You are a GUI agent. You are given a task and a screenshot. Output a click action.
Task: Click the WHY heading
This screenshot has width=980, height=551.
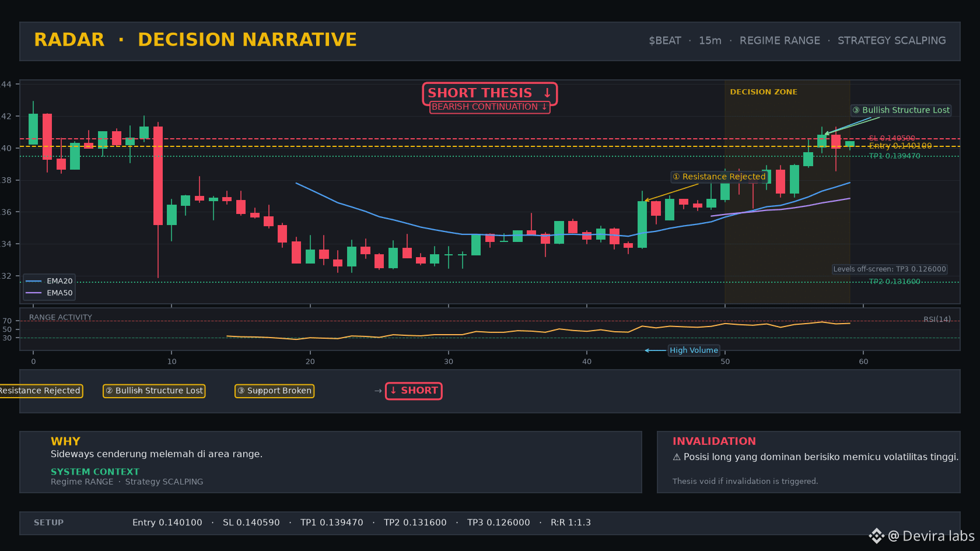point(65,441)
